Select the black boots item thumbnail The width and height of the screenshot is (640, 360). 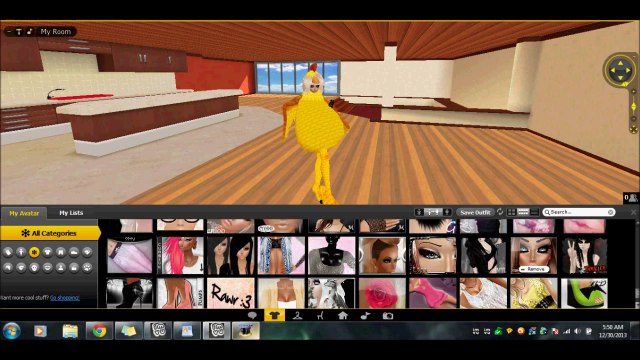pyautogui.click(x=129, y=293)
